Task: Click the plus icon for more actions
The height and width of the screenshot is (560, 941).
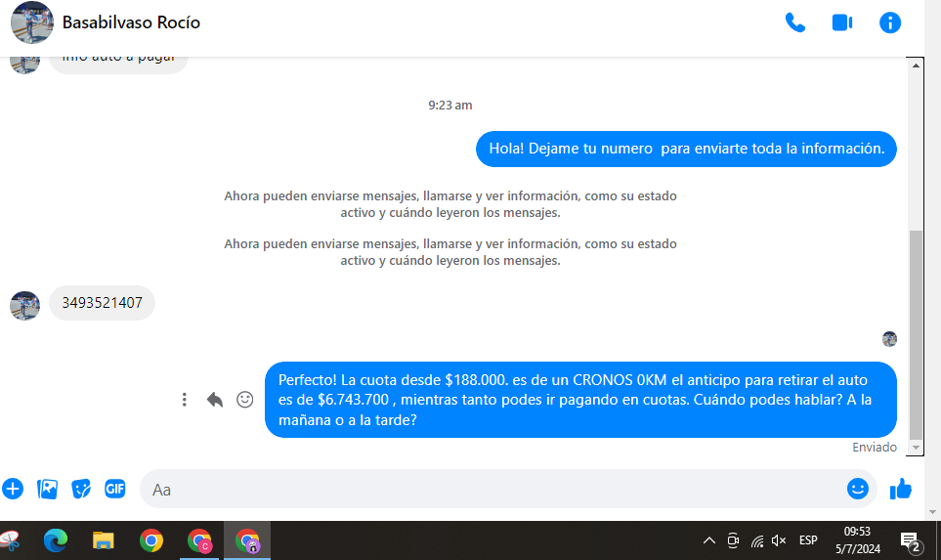Action: pyautogui.click(x=13, y=489)
